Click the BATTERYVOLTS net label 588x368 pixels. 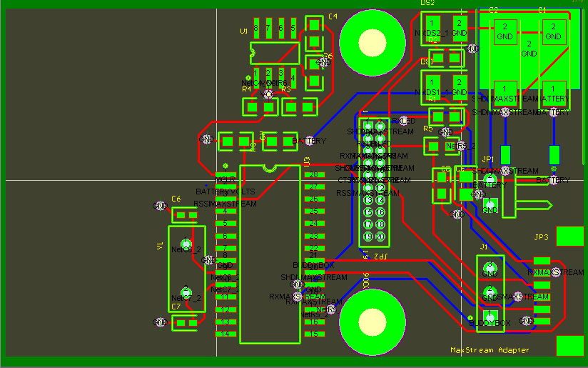tap(225, 192)
